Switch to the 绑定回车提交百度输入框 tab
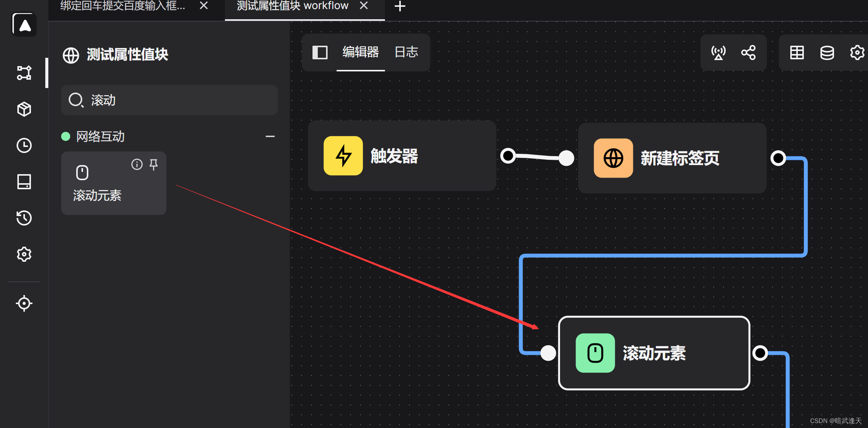 tap(123, 6)
